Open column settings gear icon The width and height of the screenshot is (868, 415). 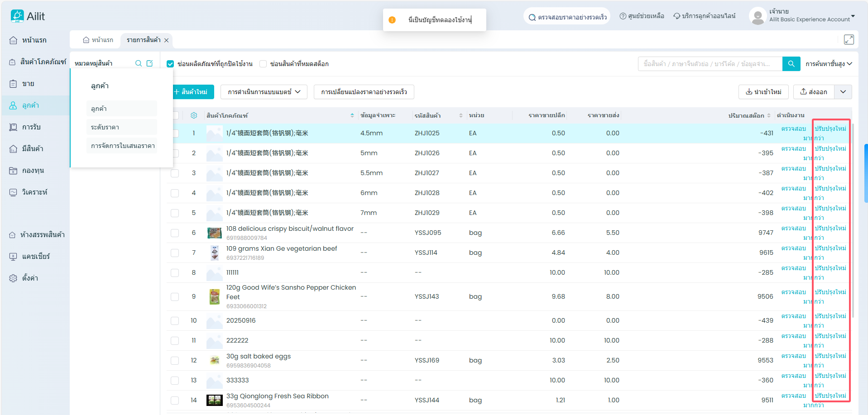(194, 115)
